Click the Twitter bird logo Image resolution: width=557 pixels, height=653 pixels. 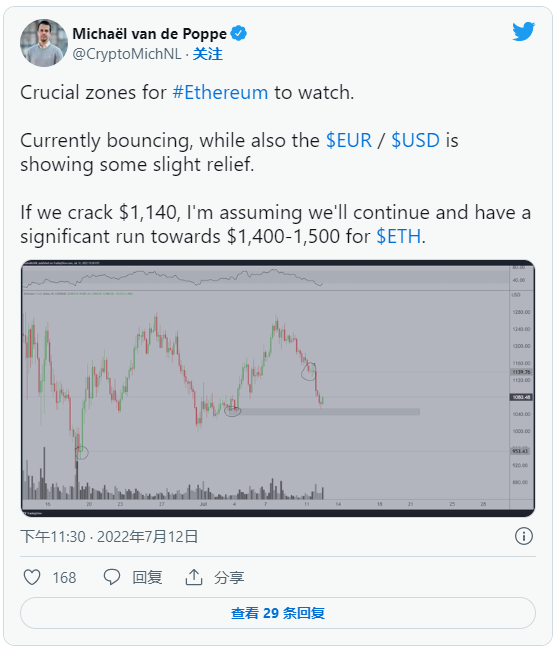click(x=524, y=31)
